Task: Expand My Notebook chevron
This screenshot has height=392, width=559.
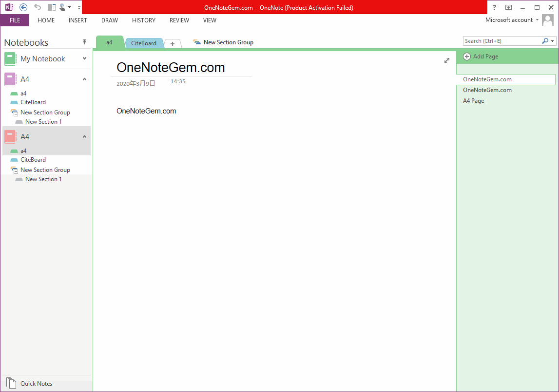Action: click(84, 58)
